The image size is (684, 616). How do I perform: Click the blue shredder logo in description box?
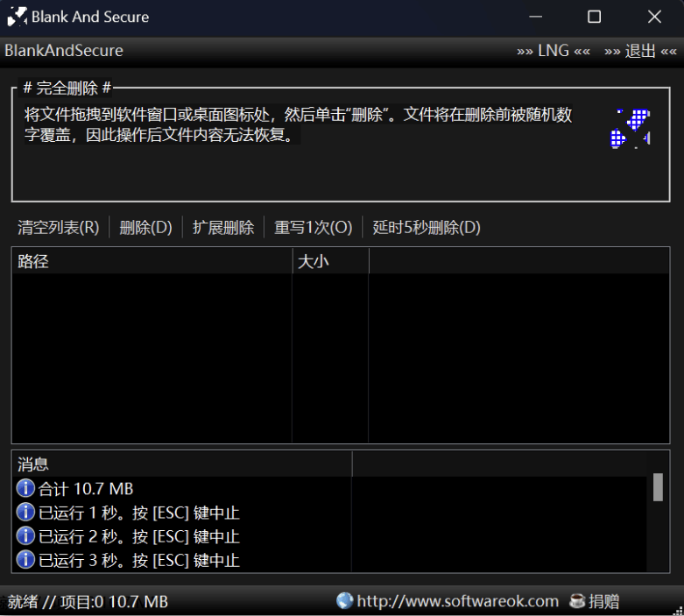click(631, 128)
